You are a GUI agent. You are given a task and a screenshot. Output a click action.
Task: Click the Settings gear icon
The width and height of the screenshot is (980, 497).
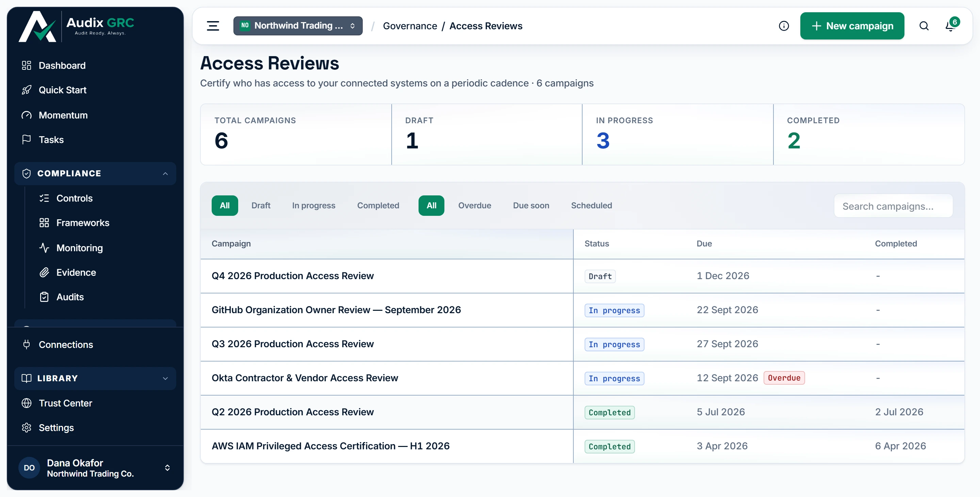point(26,428)
